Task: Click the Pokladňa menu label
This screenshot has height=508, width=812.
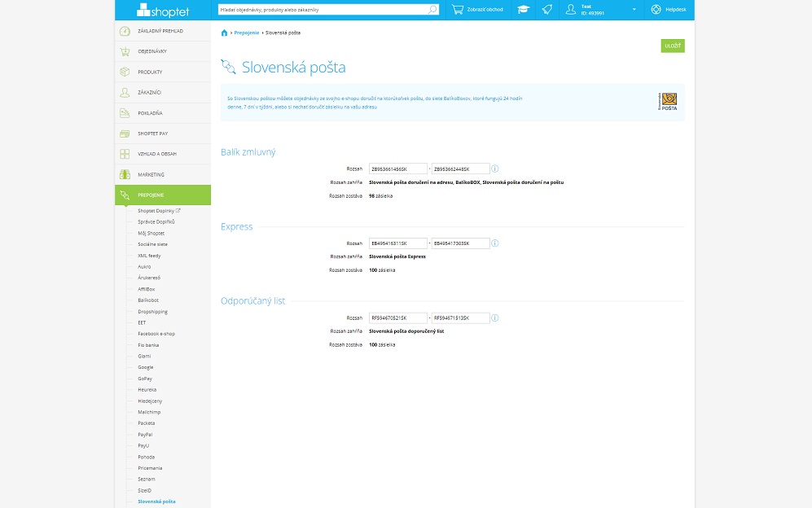Action: tap(150, 113)
